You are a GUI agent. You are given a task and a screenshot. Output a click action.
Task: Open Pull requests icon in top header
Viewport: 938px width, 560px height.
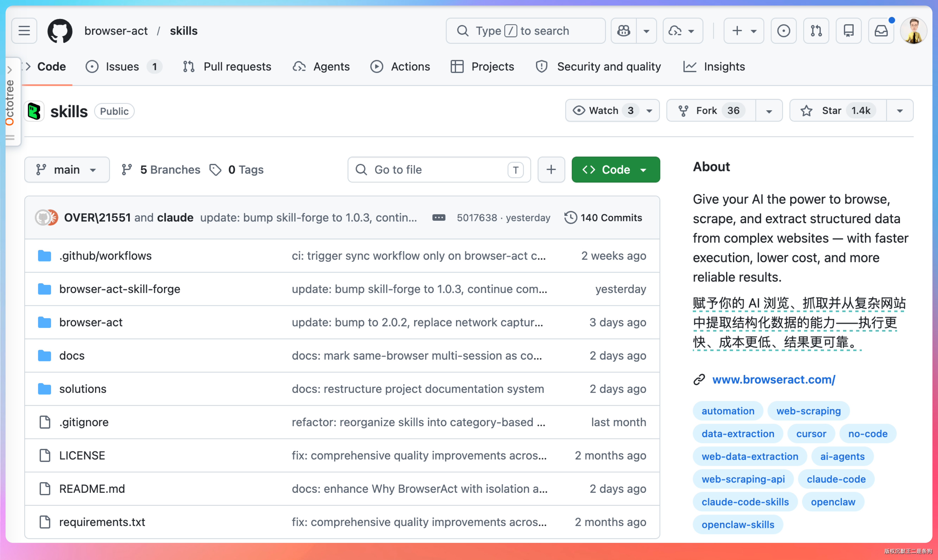(x=816, y=31)
